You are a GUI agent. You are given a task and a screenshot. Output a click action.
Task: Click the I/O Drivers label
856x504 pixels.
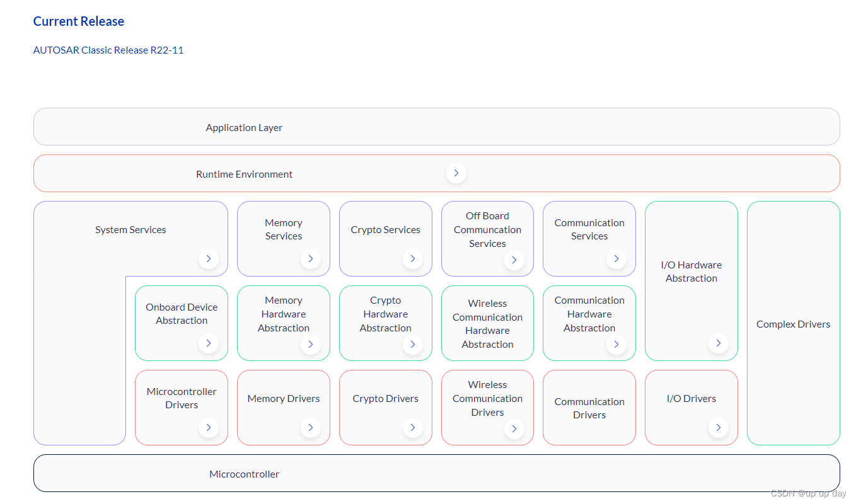point(691,398)
